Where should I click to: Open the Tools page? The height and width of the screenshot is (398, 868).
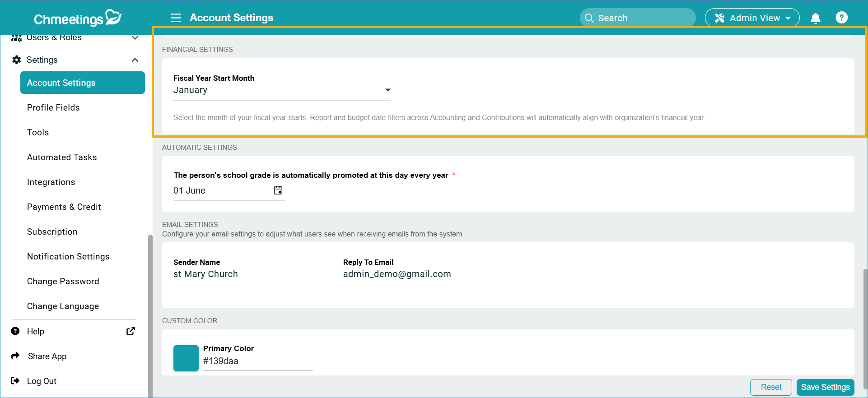click(x=38, y=132)
